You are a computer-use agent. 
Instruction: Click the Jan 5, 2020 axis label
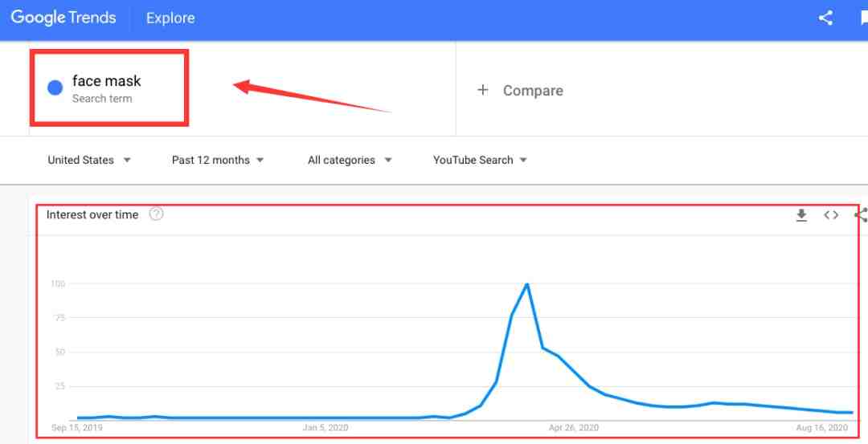pyautogui.click(x=325, y=428)
